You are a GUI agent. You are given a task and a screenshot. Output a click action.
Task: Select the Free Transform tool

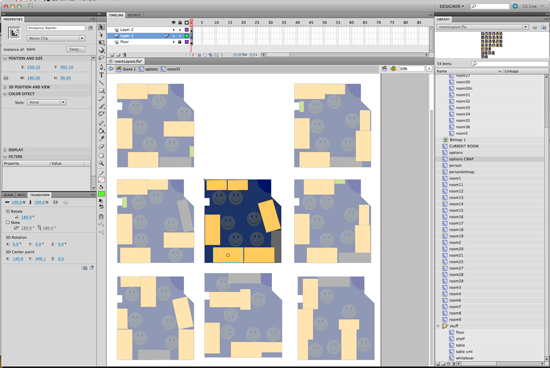coord(101,42)
